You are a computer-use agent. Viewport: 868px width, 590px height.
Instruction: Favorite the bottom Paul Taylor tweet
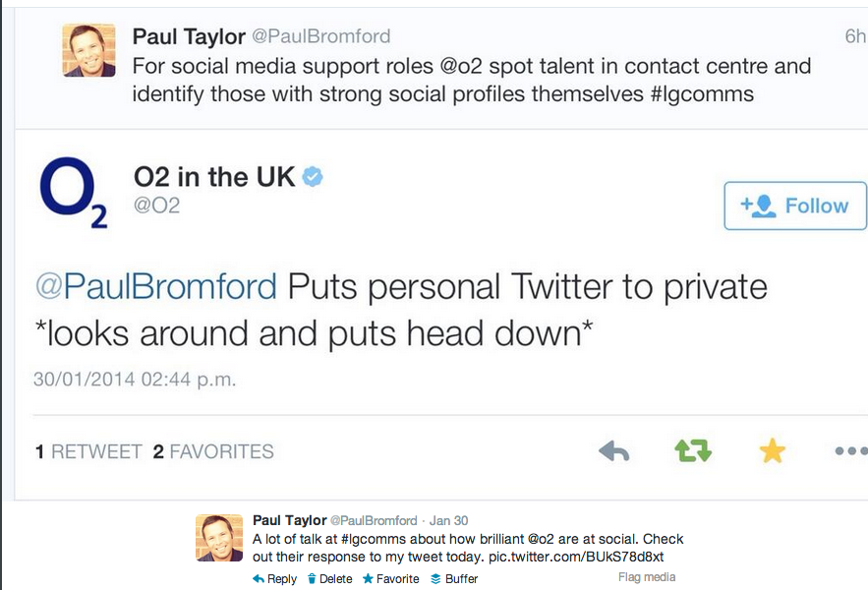[391, 579]
